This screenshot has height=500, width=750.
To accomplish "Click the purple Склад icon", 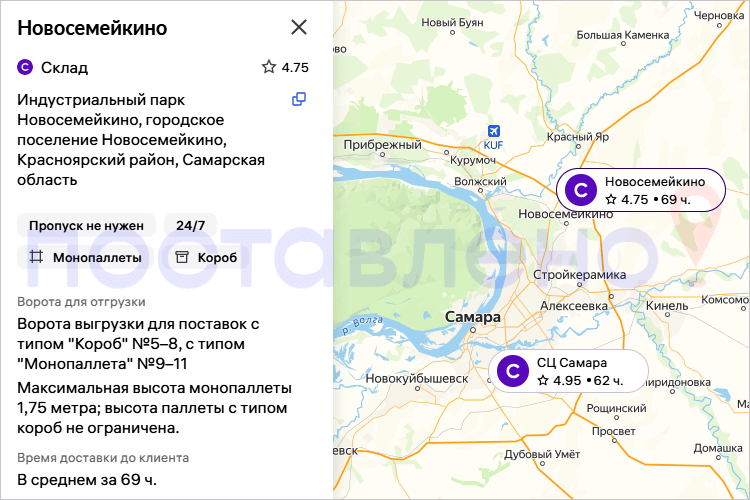I will click(25, 67).
